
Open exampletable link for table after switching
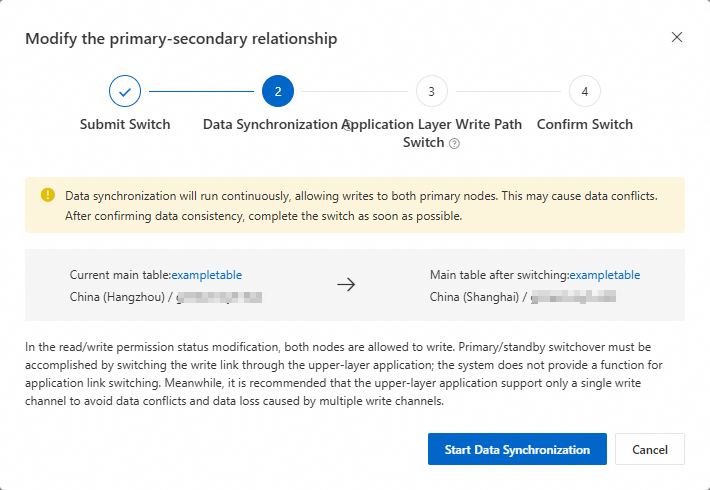tap(604, 275)
